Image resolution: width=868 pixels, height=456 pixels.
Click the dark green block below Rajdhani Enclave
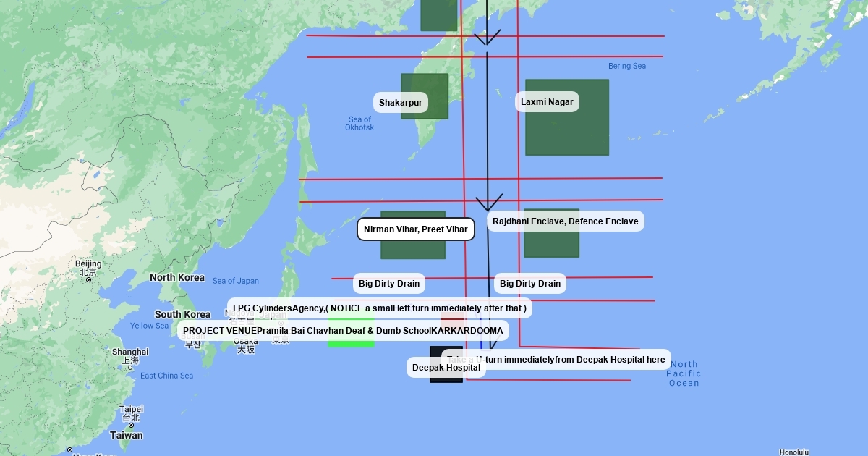[x=551, y=243]
